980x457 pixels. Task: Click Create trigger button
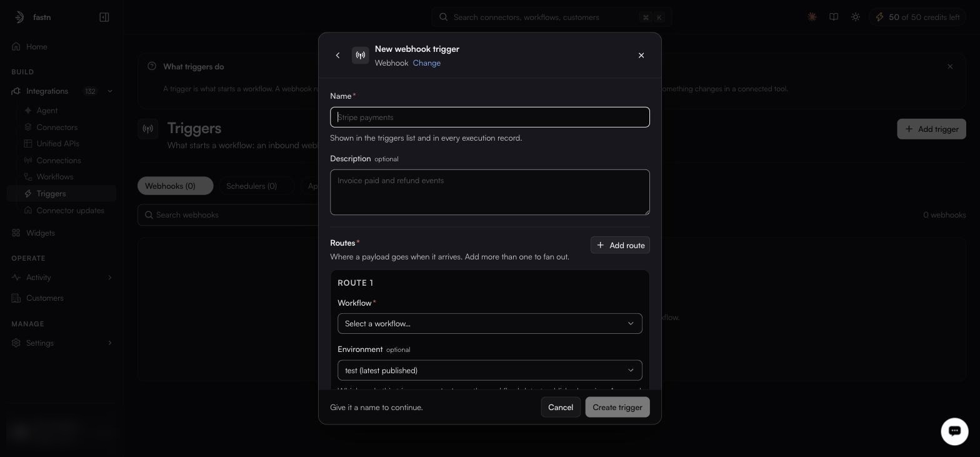point(617,408)
